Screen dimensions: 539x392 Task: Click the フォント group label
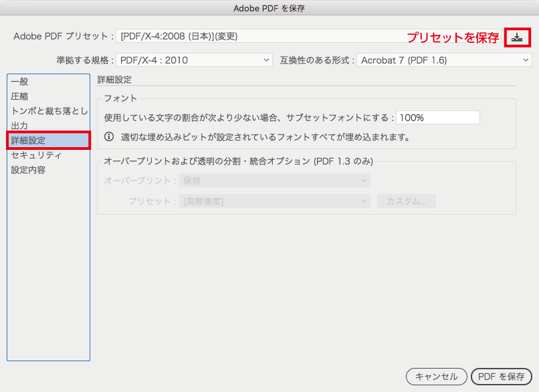[x=120, y=98]
